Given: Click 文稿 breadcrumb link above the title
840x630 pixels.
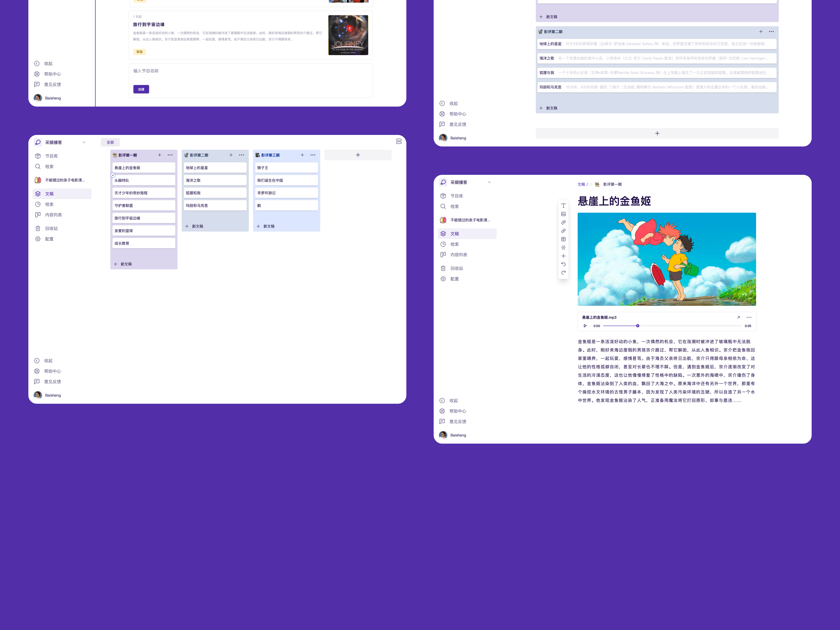Looking at the screenshot, I should (581, 185).
